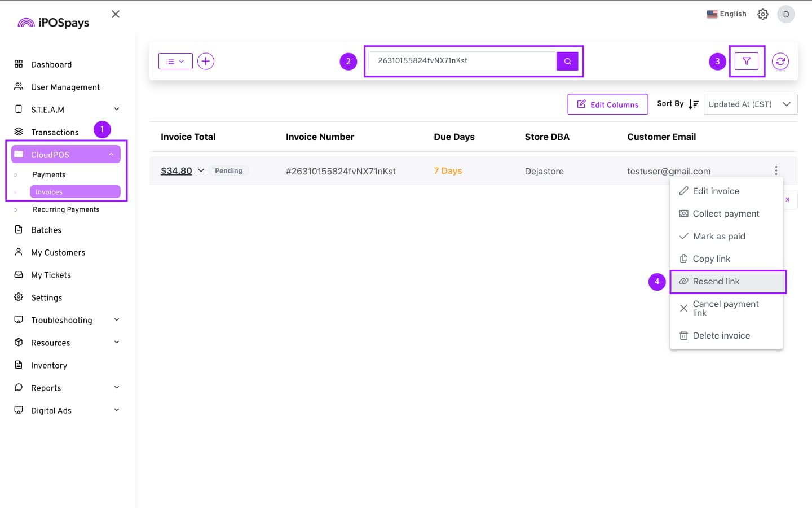
Task: Open the settings gear in top bar
Action: coord(763,14)
